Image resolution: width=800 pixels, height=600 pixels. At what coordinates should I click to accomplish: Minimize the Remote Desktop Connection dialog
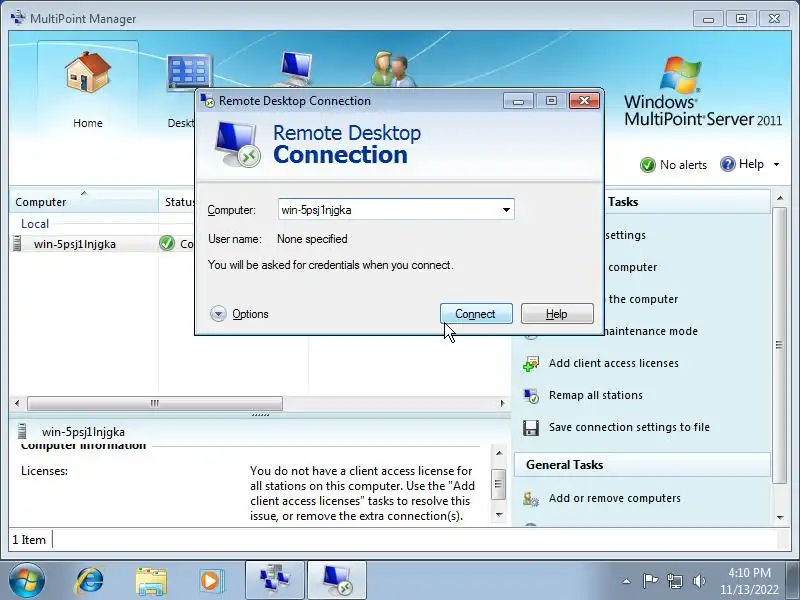click(518, 101)
